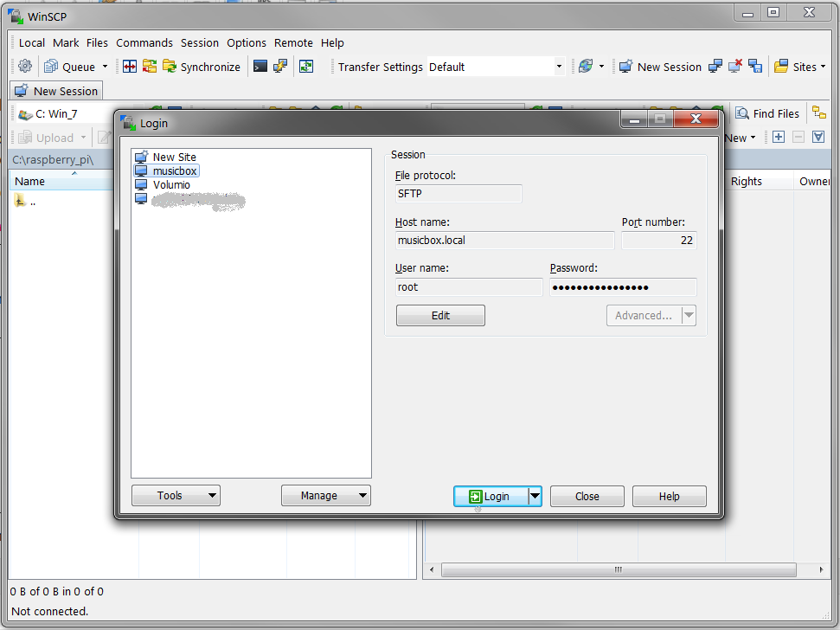840x630 pixels.
Task: Expand the Manage dropdown button
Action: (x=325, y=496)
